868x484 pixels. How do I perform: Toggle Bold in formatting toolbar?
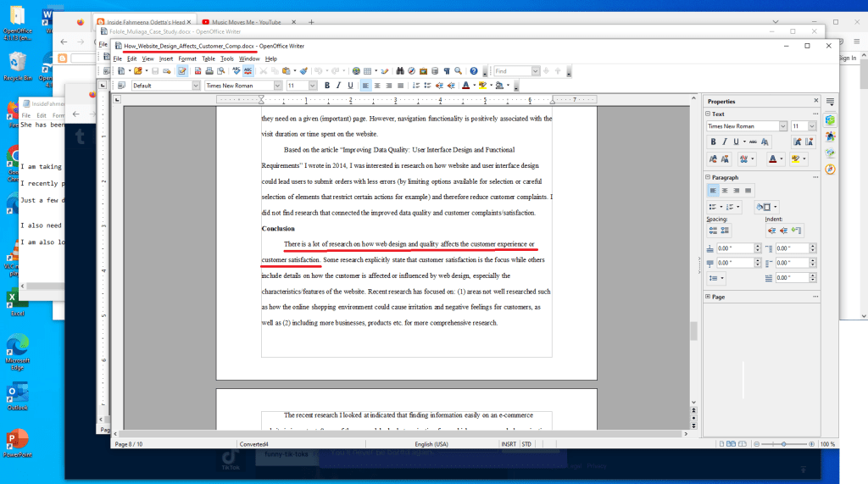pos(326,86)
